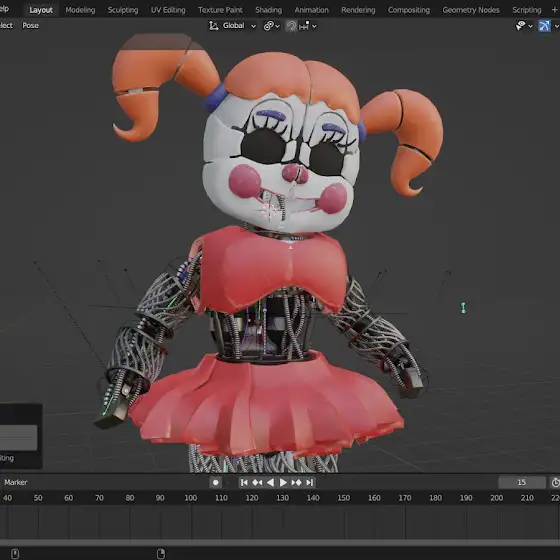Add a new workspace with plus icon
The height and width of the screenshot is (560, 560).
[554, 10]
